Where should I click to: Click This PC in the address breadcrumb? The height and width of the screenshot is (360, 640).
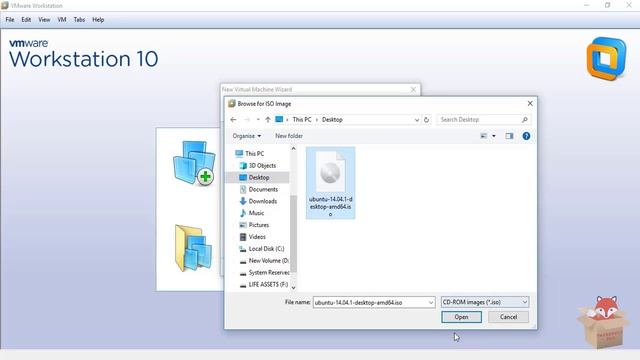pyautogui.click(x=302, y=120)
